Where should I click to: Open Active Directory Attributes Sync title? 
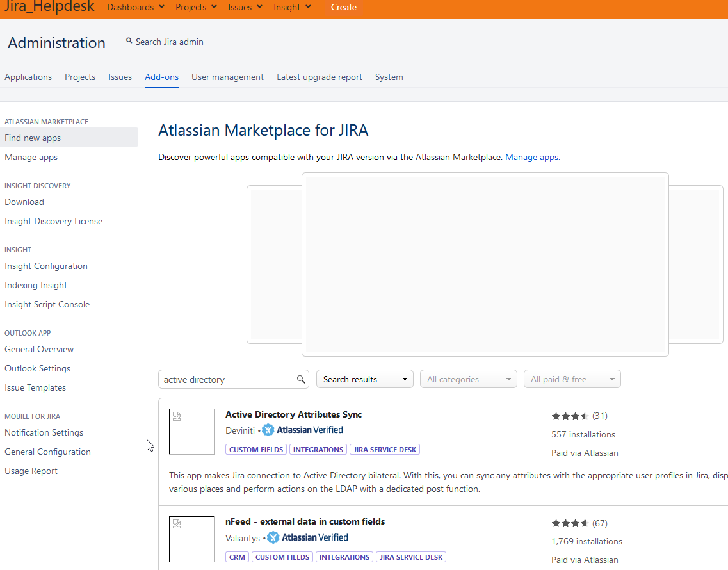point(293,414)
